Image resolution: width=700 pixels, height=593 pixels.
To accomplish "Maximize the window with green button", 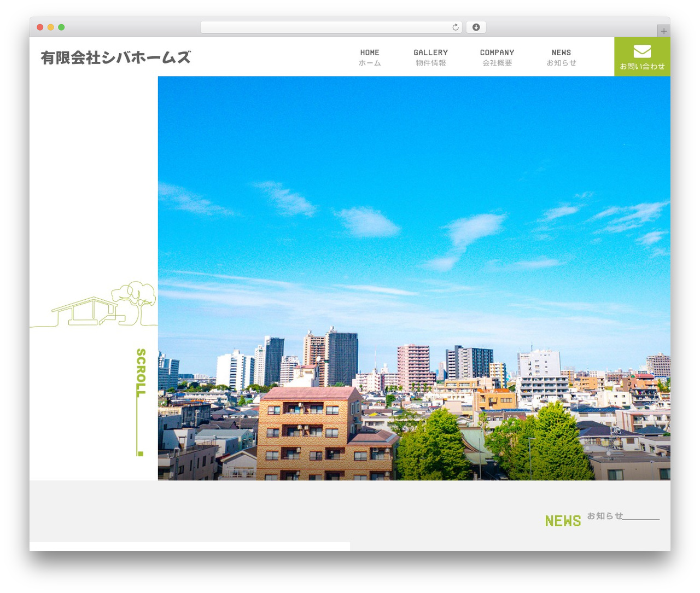I will click(61, 27).
